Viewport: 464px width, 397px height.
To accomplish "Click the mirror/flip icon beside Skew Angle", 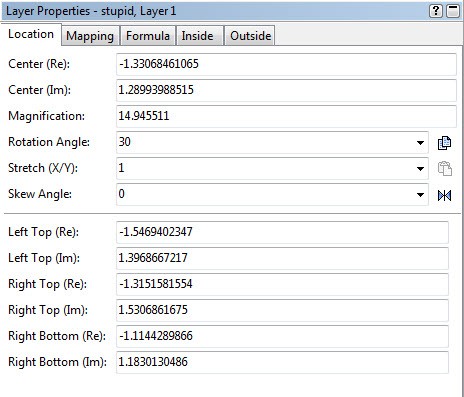I will pos(444,195).
